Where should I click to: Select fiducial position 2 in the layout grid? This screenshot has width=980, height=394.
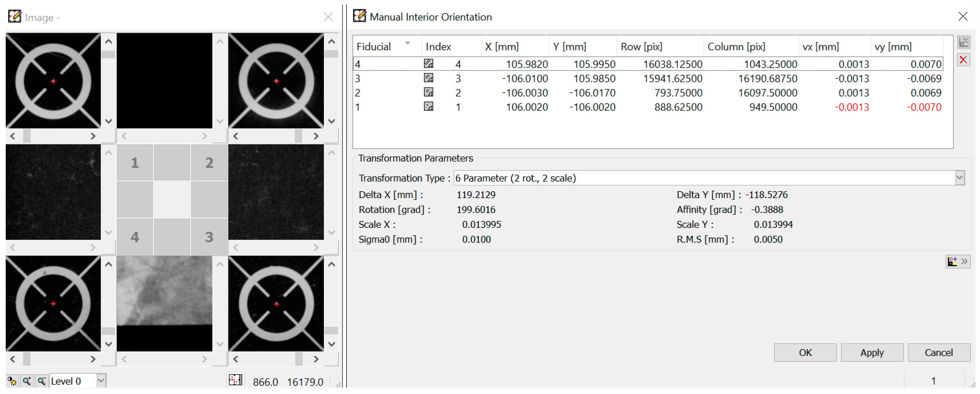209,162
